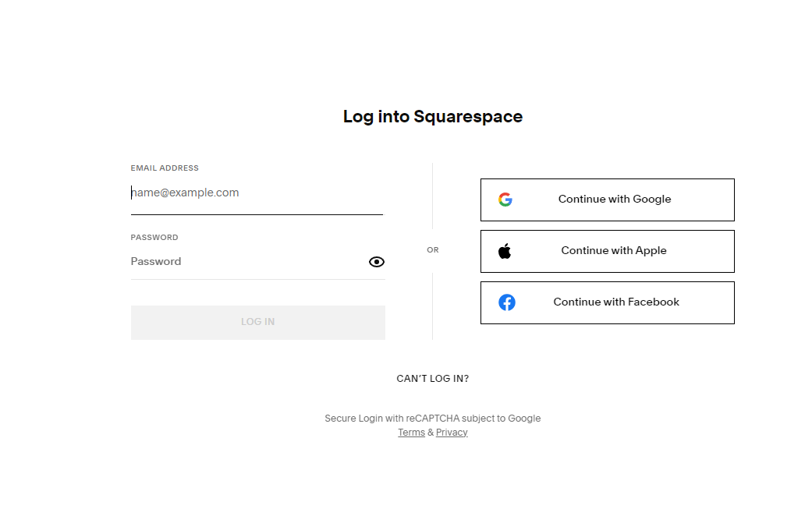Click the LOG IN button
This screenshot has width=812, height=530.
tap(258, 322)
